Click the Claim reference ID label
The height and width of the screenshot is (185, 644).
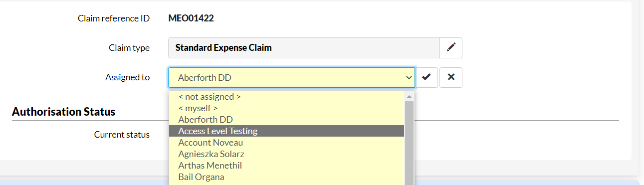pyautogui.click(x=114, y=19)
